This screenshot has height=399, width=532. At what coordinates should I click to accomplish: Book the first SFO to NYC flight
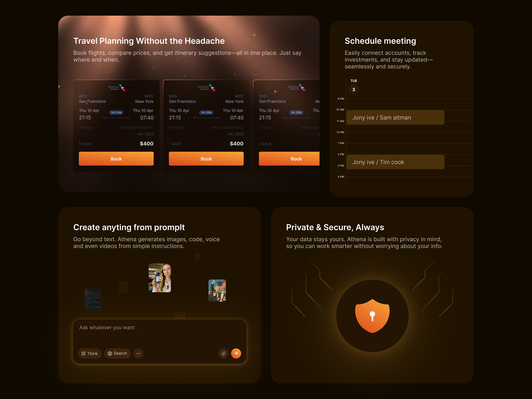(116, 158)
